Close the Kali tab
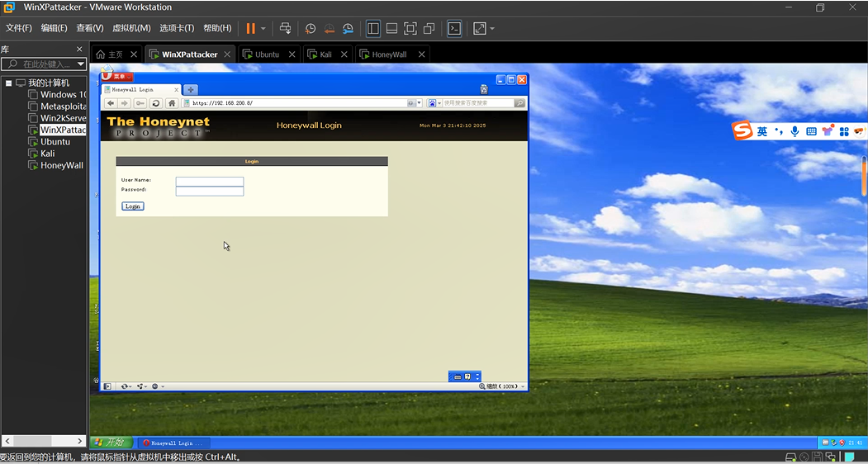Viewport: 868px width, 464px height. click(x=344, y=54)
